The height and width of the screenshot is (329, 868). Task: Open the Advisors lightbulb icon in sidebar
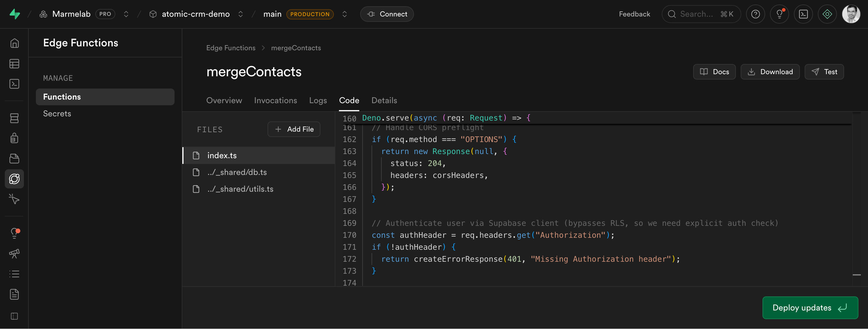pyautogui.click(x=14, y=233)
